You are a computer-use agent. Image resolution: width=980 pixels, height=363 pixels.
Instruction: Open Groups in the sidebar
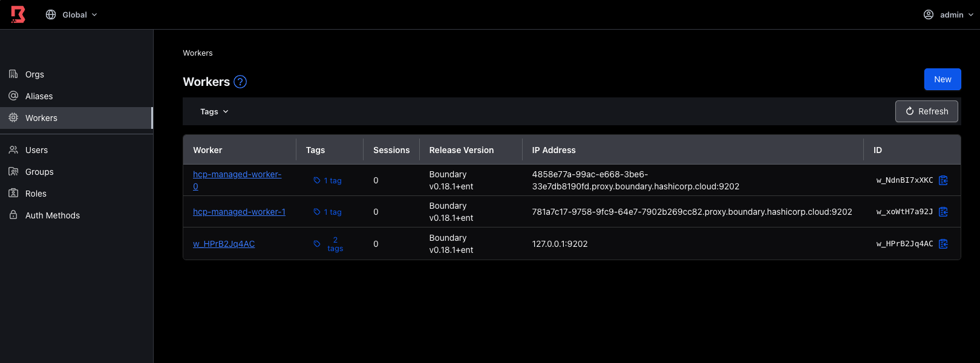76,172
